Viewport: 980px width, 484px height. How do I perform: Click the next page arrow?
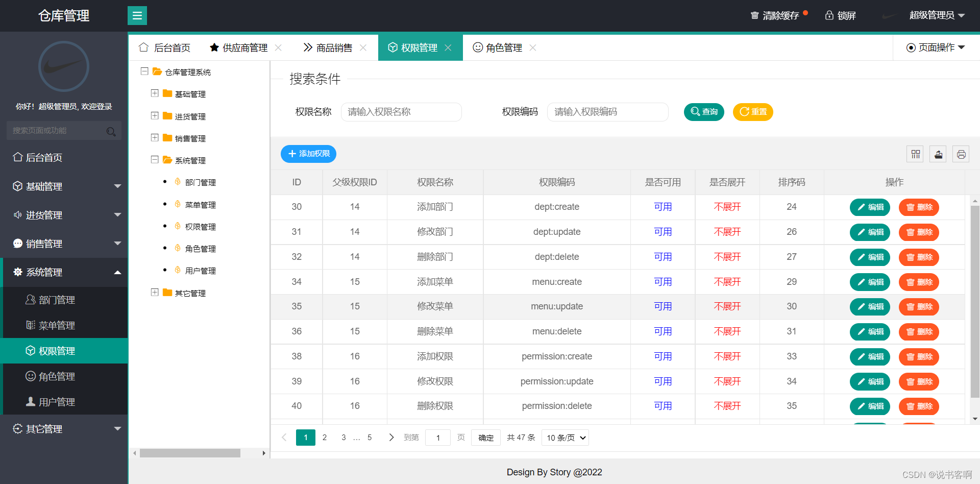click(391, 438)
